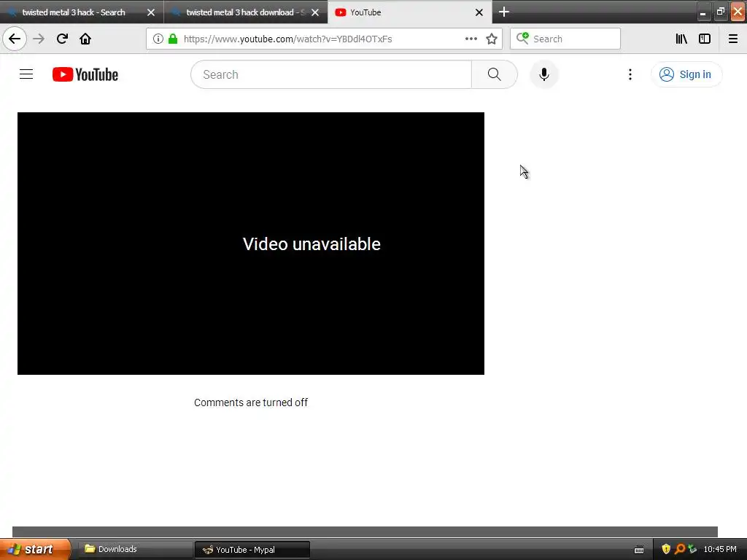Image resolution: width=747 pixels, height=560 pixels.
Task: Click 'Comments are turned off' text
Action: [251, 402]
